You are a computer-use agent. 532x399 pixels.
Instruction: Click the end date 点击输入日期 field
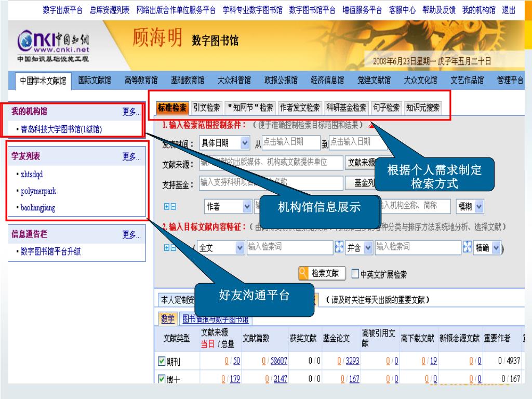[358, 142]
